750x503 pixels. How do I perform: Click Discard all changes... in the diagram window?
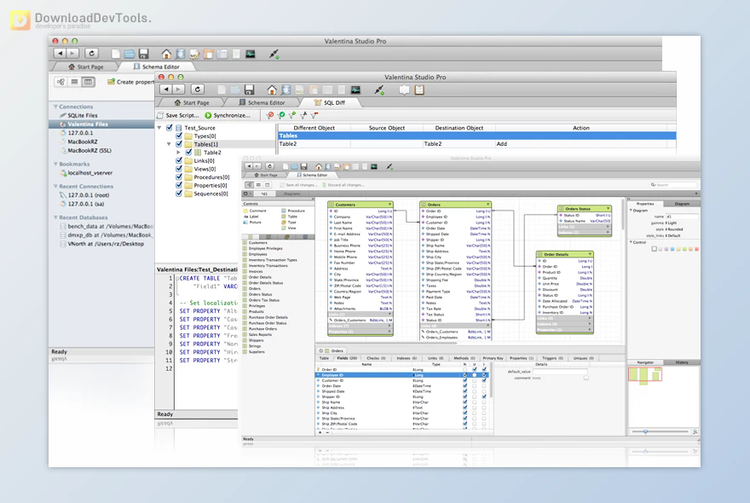(x=343, y=185)
